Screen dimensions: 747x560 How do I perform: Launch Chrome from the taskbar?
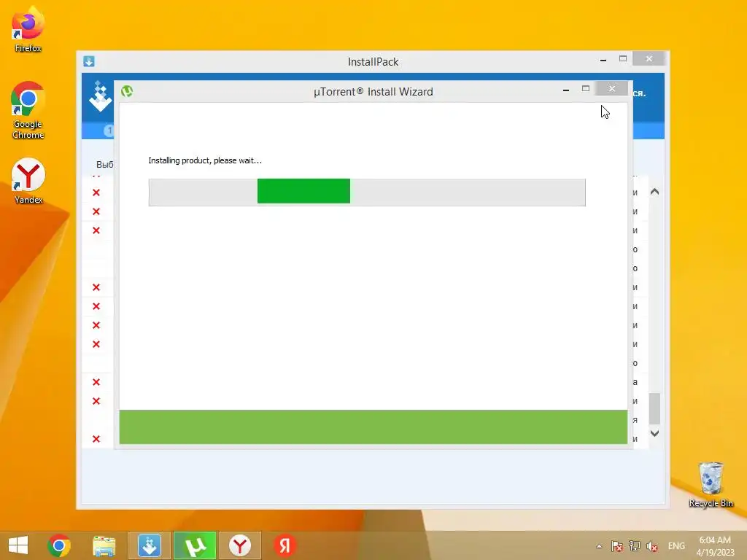coord(59,545)
